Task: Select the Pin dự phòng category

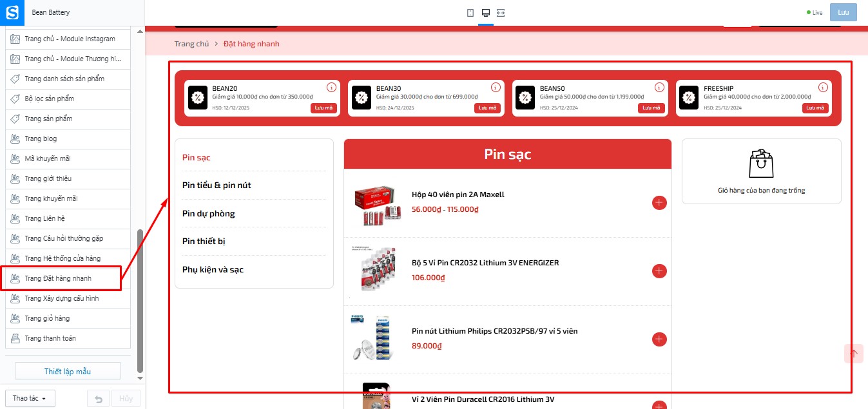Action: coord(208,214)
